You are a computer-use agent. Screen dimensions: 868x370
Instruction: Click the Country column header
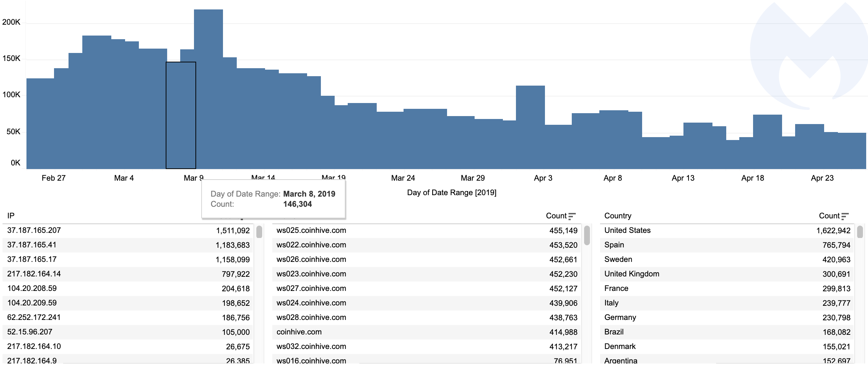(618, 216)
